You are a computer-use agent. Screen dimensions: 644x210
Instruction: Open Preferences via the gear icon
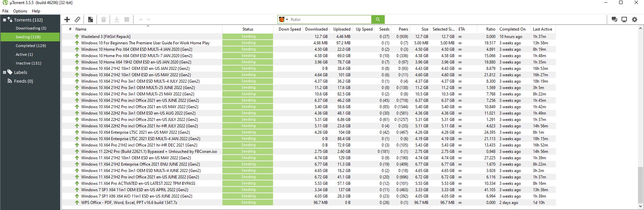pos(635,19)
